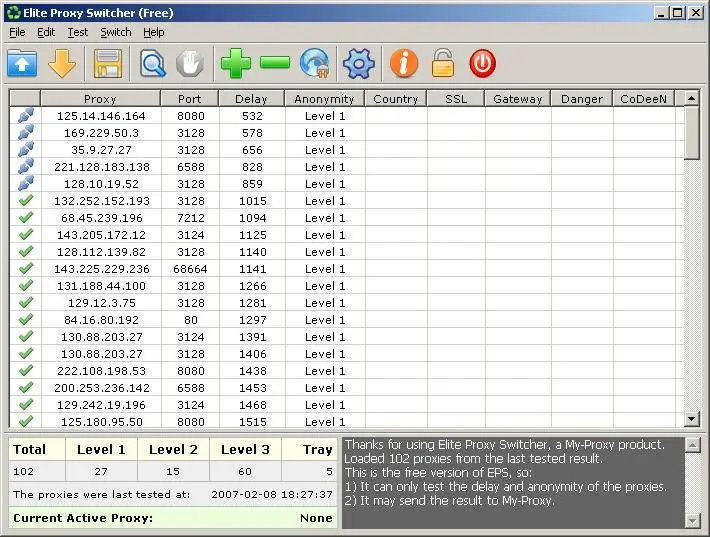This screenshot has height=537, width=710.
Task: Select proxy cell 131.188.44.100
Action: [101, 286]
